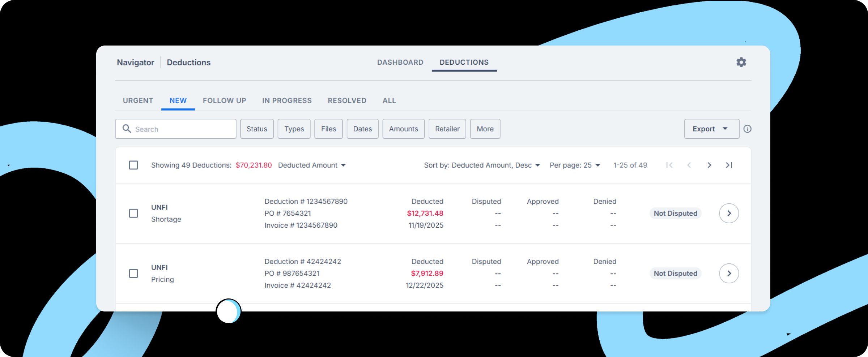
Task: Click Invoice # 1234567890
Action: click(x=301, y=225)
